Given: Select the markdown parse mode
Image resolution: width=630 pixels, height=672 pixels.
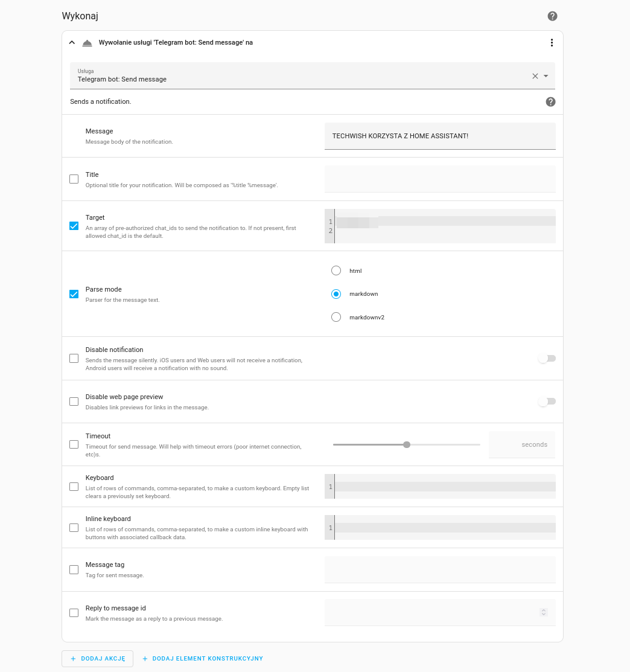Looking at the screenshot, I should [336, 294].
